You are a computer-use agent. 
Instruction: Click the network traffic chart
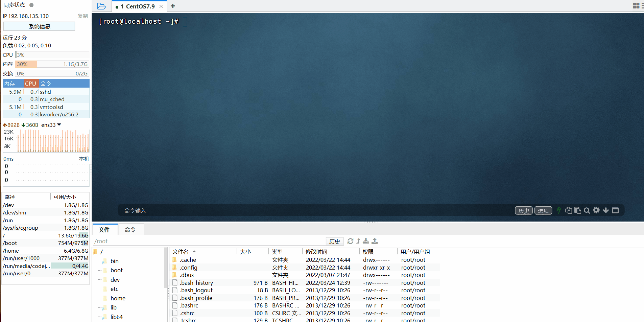tap(53, 141)
